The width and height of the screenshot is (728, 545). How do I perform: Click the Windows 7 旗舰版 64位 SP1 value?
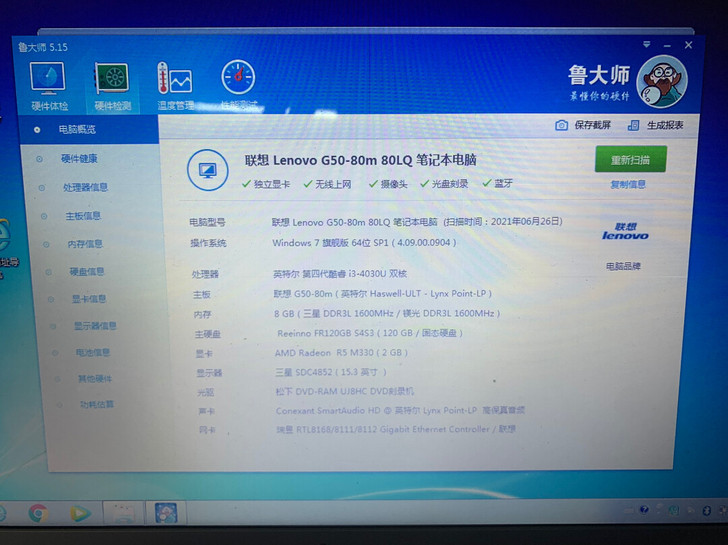coord(364,243)
